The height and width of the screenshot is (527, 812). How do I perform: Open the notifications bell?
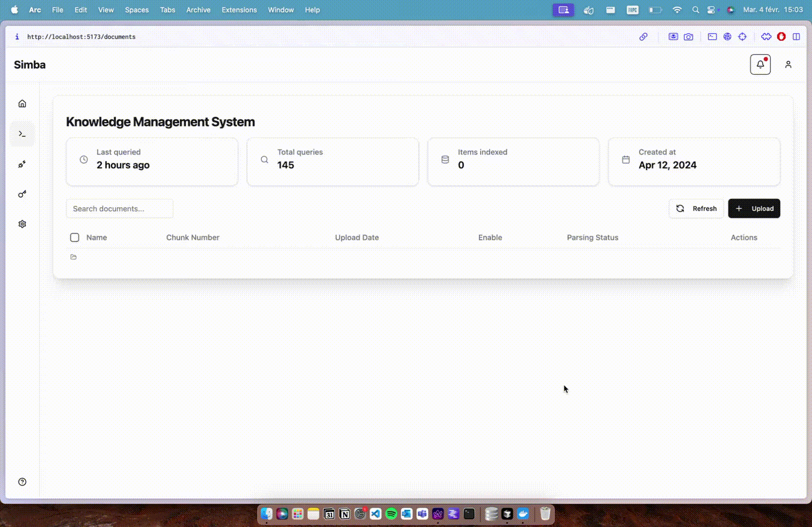click(760, 65)
